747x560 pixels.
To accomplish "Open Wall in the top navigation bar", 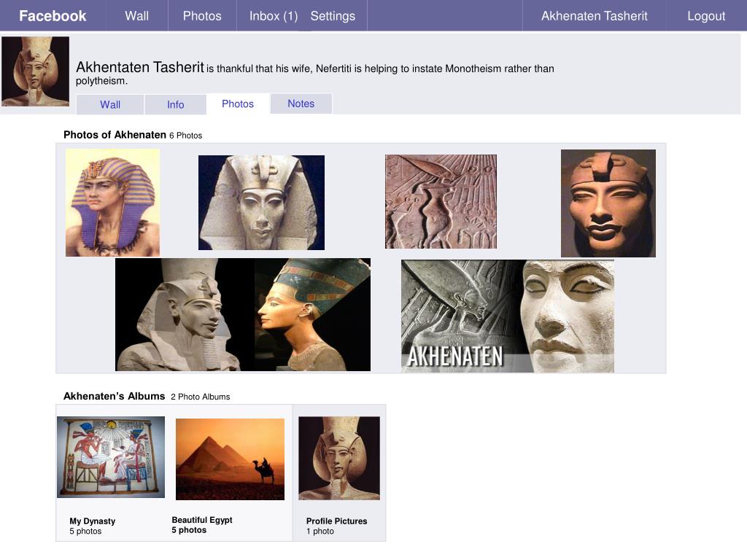I will 136,16.
